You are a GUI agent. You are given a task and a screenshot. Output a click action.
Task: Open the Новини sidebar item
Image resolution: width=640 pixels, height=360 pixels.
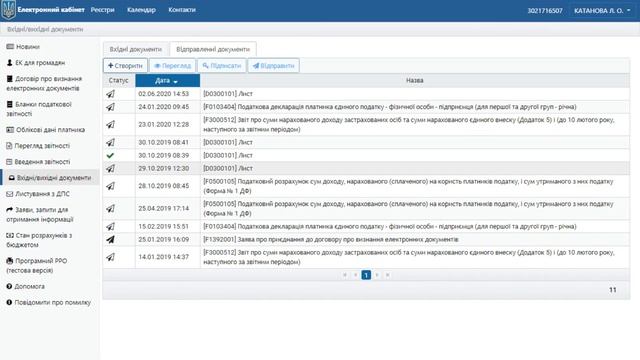[23, 47]
